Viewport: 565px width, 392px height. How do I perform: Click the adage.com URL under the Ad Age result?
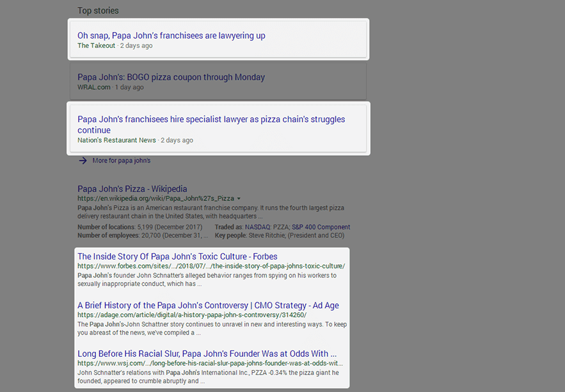coord(192,315)
